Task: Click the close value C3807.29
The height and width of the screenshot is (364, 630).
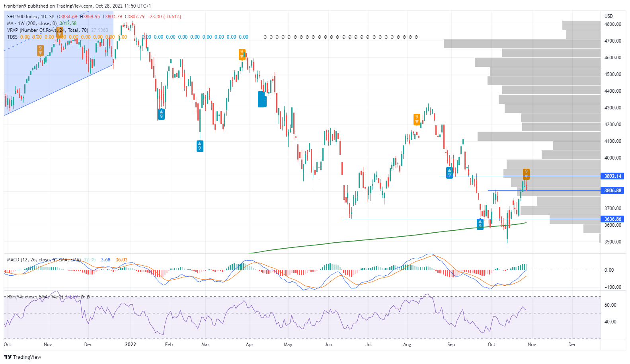Action: 135,17
